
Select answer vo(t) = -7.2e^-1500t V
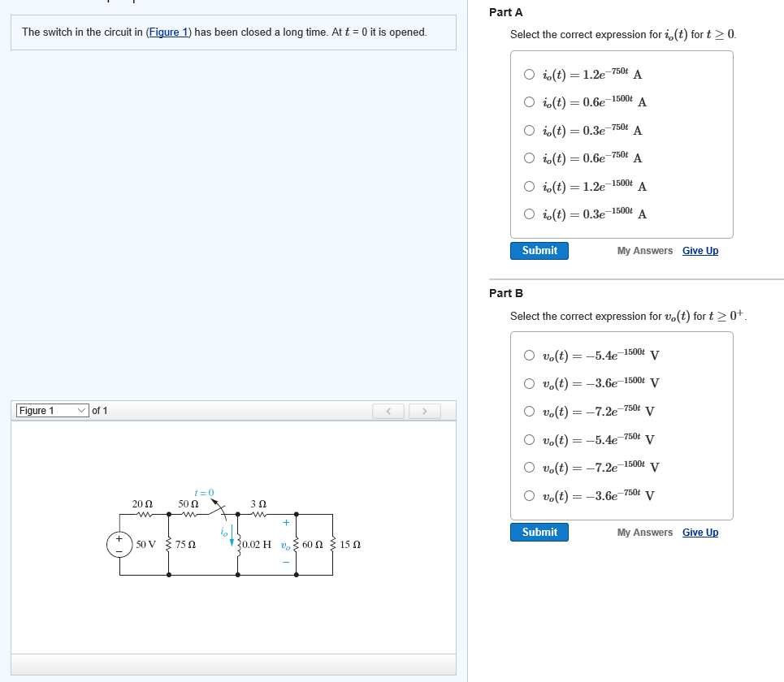tap(530, 467)
